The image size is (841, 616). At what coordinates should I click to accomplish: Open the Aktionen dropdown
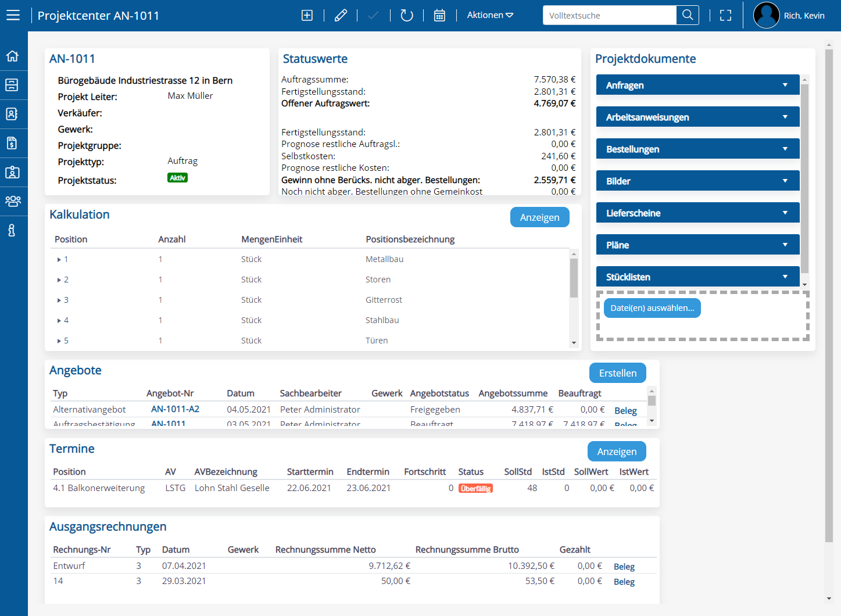click(489, 15)
